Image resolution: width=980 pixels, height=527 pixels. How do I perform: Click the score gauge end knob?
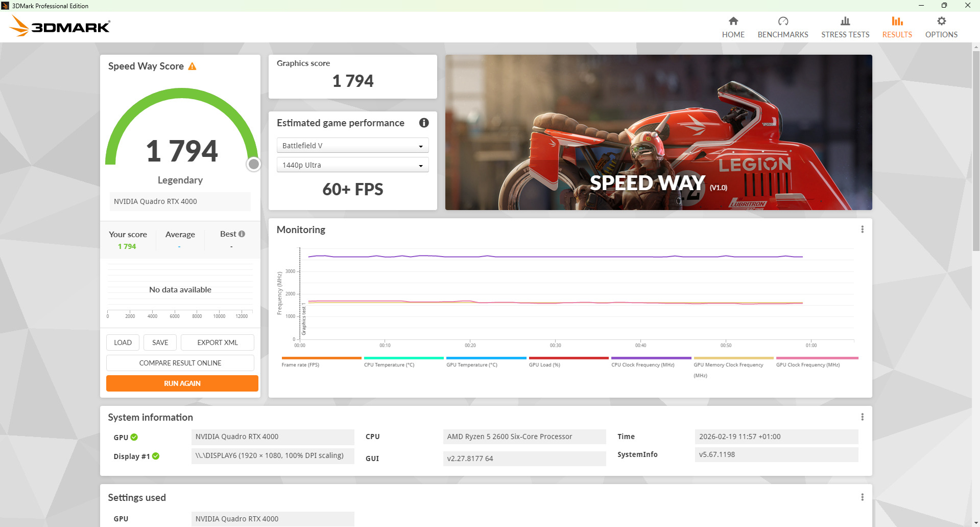coord(254,164)
